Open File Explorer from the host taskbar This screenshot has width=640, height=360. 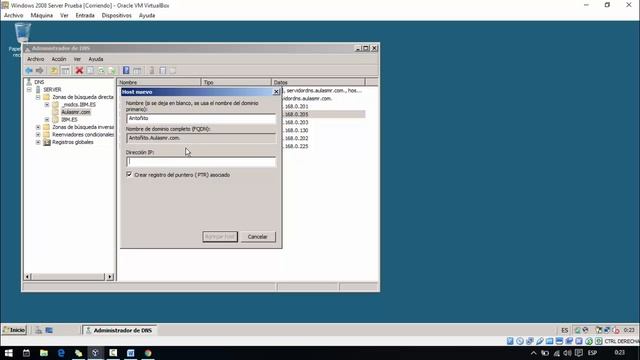click(44, 353)
